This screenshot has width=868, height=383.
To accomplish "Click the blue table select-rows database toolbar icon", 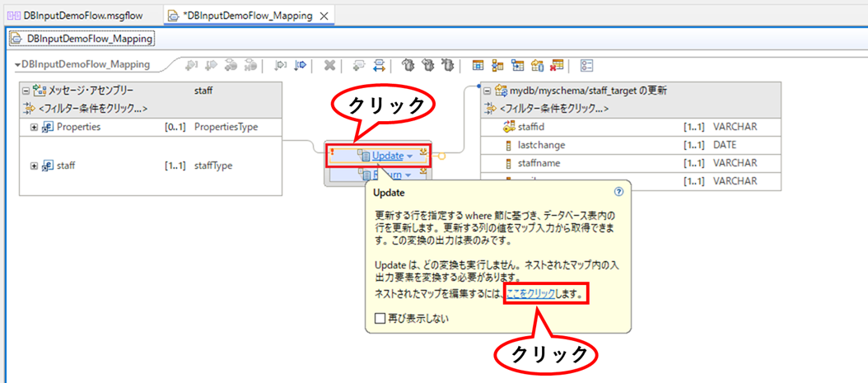I will 477,65.
